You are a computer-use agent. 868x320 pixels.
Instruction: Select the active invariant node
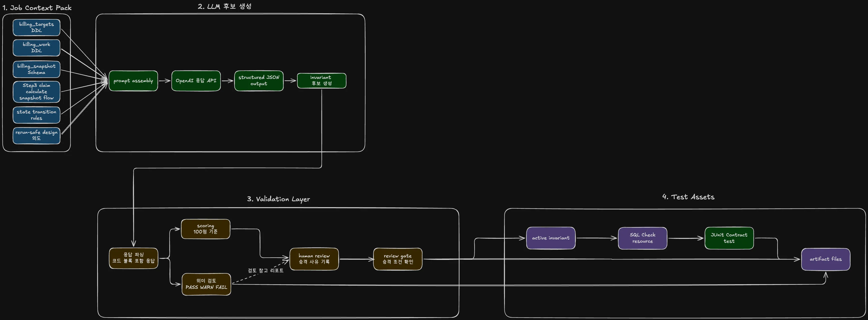[x=551, y=238]
